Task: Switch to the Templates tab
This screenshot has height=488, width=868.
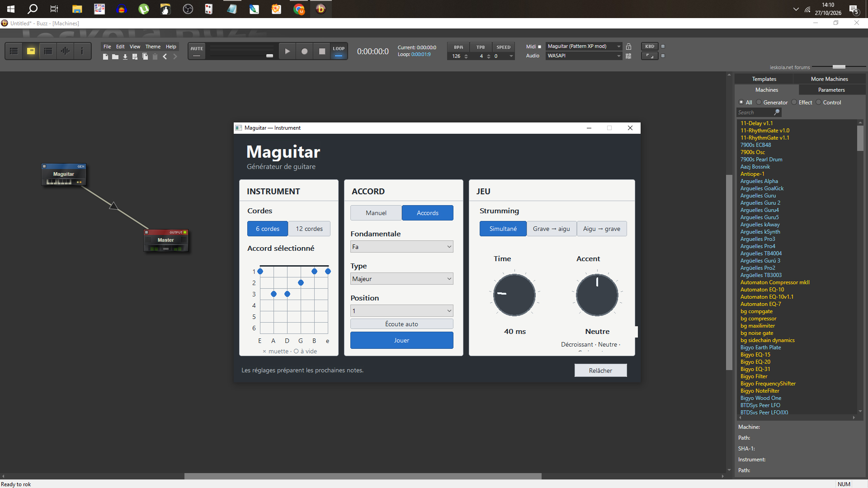Action: click(x=764, y=79)
